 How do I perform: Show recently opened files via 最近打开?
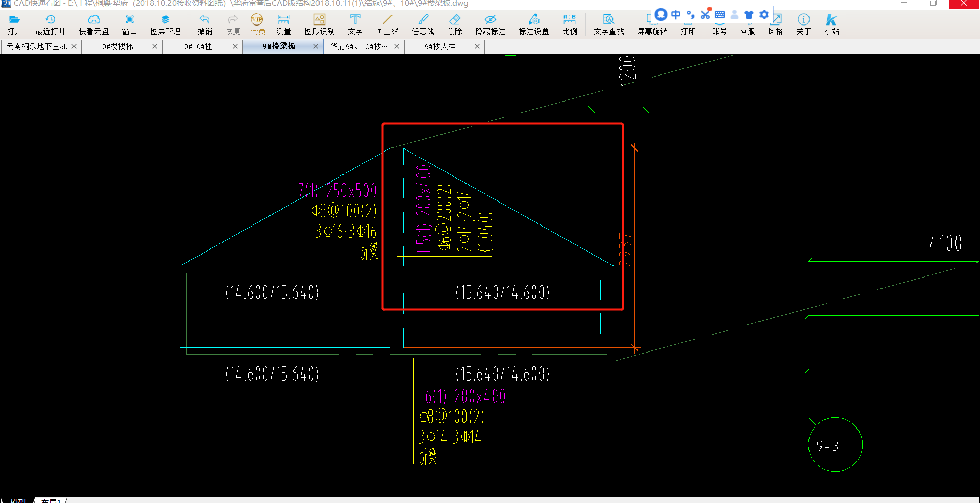point(50,24)
